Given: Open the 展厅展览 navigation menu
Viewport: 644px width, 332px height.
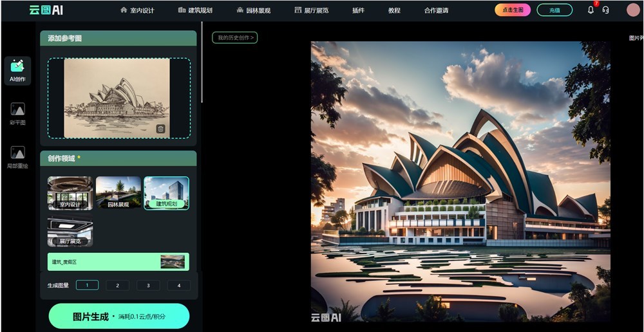Looking at the screenshot, I should 311,10.
